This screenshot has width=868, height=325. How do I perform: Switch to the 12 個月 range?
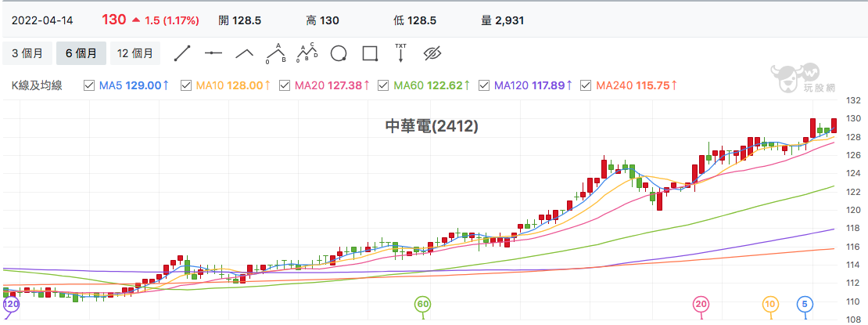click(135, 54)
